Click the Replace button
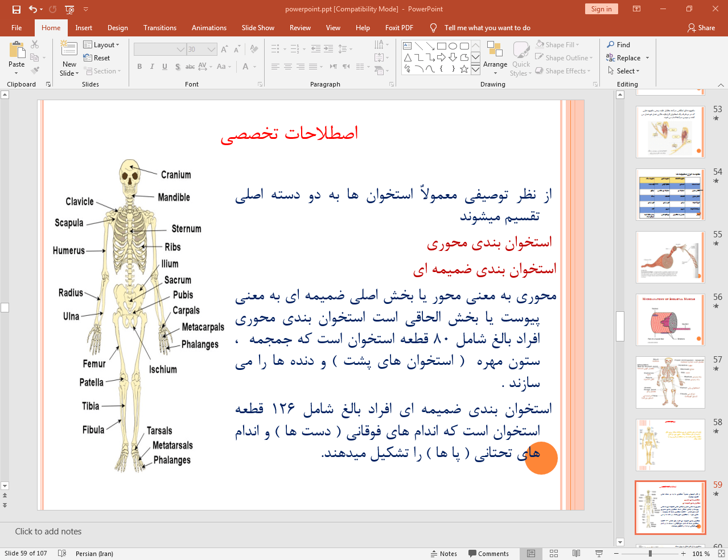This screenshot has width=728, height=560. pyautogui.click(x=628, y=58)
